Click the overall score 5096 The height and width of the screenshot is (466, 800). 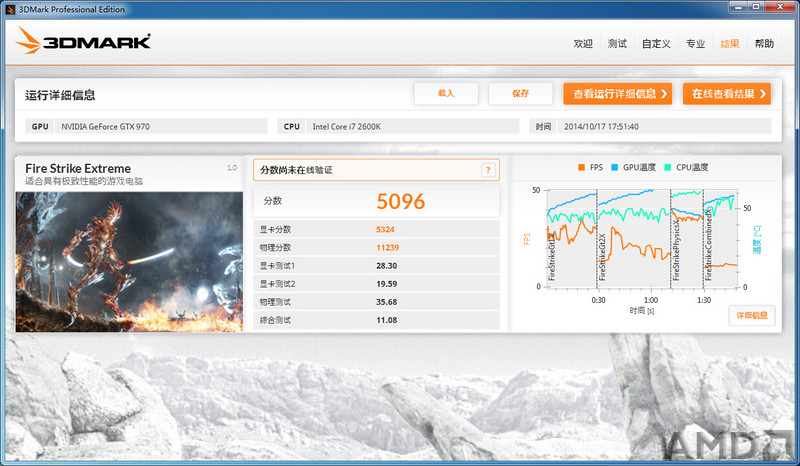pyautogui.click(x=401, y=201)
